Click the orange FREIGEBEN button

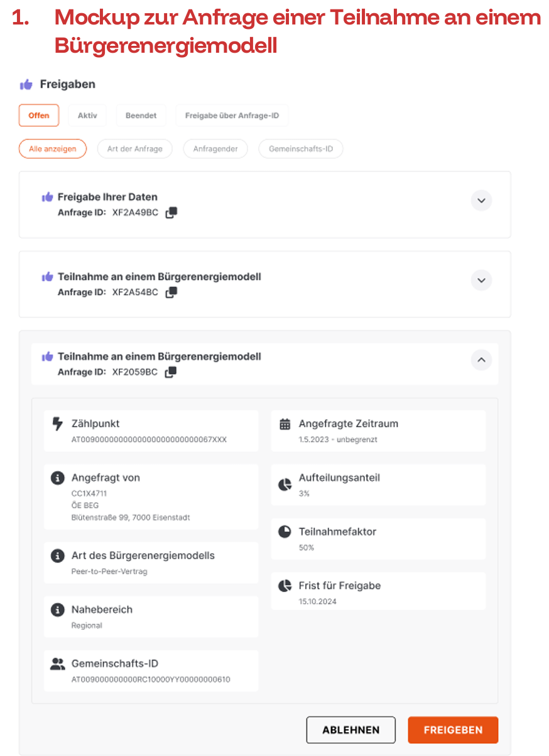coord(453,730)
